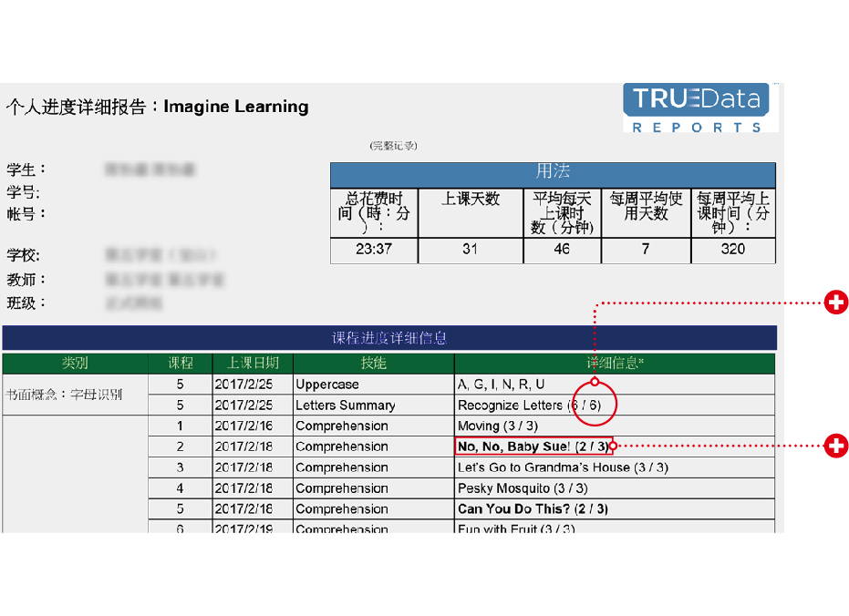Select the 320 weekly minutes value

pyautogui.click(x=733, y=250)
